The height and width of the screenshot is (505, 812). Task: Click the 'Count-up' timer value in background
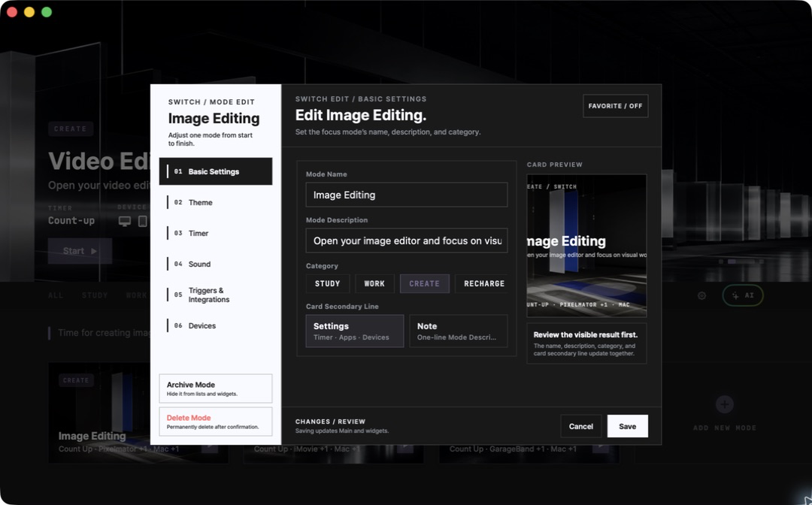(71, 220)
